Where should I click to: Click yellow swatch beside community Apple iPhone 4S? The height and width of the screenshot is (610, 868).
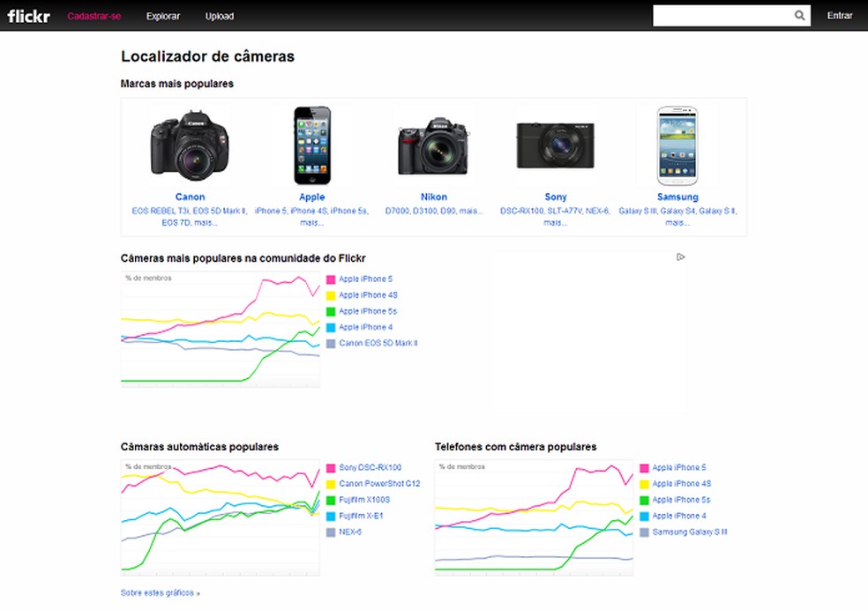[x=331, y=296]
